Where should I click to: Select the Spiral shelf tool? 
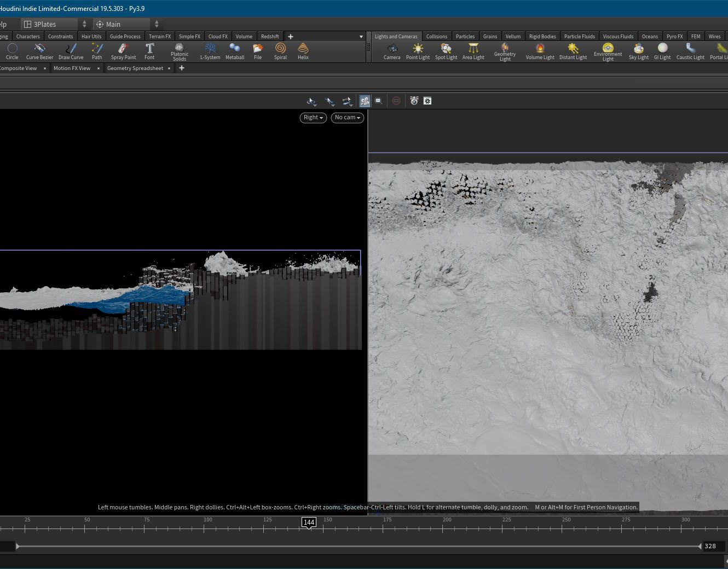tap(280, 51)
